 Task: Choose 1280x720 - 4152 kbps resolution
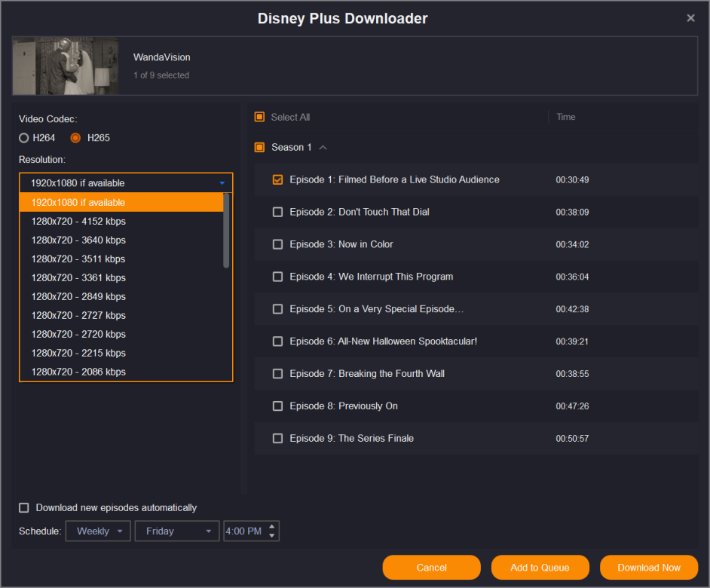point(78,222)
